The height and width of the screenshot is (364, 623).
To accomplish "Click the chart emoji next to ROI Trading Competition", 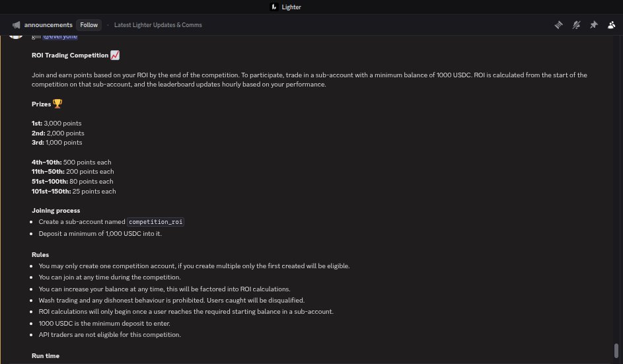I will (x=115, y=55).
